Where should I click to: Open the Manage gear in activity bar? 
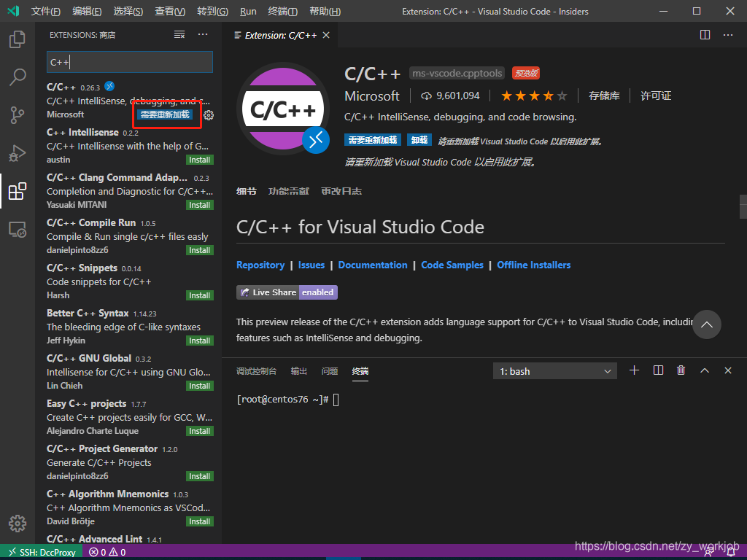pyautogui.click(x=18, y=524)
